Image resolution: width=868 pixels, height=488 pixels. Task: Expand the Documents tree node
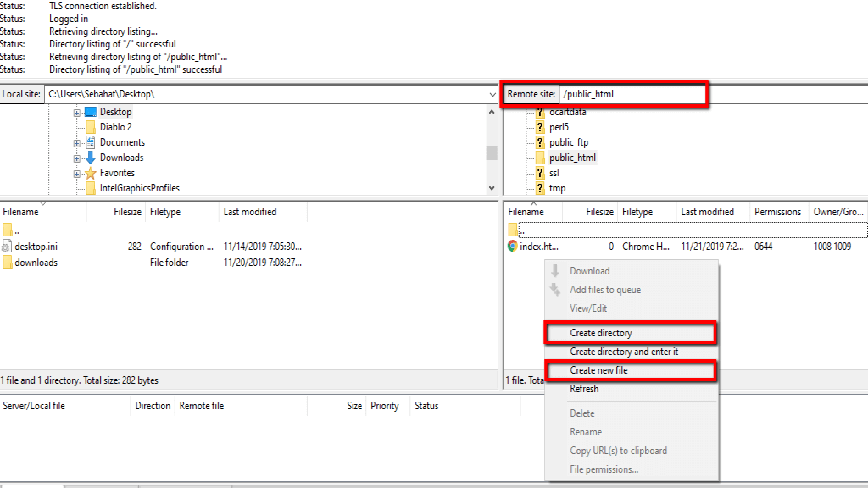tap(77, 143)
